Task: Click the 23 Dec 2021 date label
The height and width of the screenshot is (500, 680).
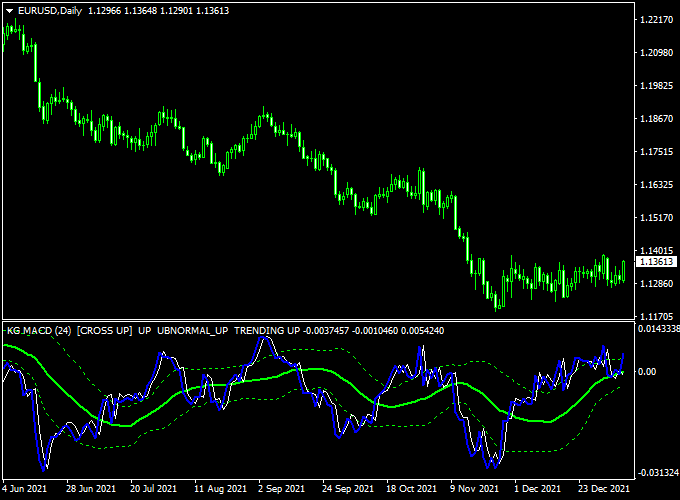Action: [x=604, y=489]
